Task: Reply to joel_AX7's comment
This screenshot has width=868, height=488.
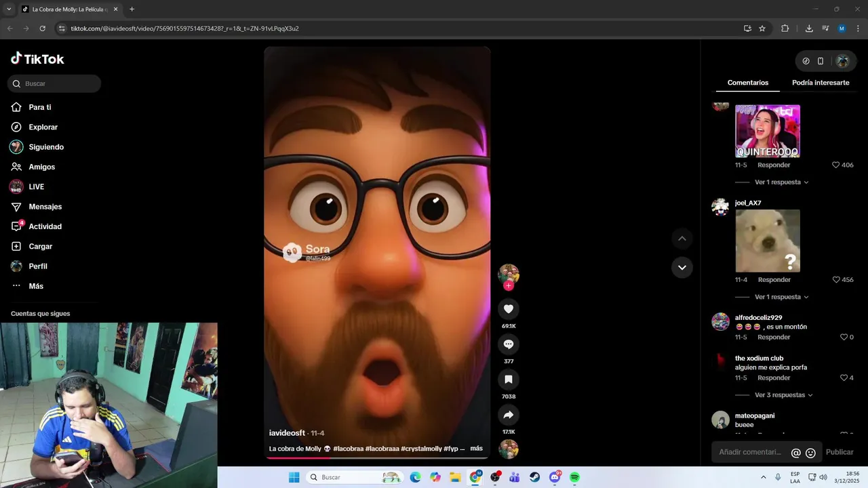Action: (774, 280)
